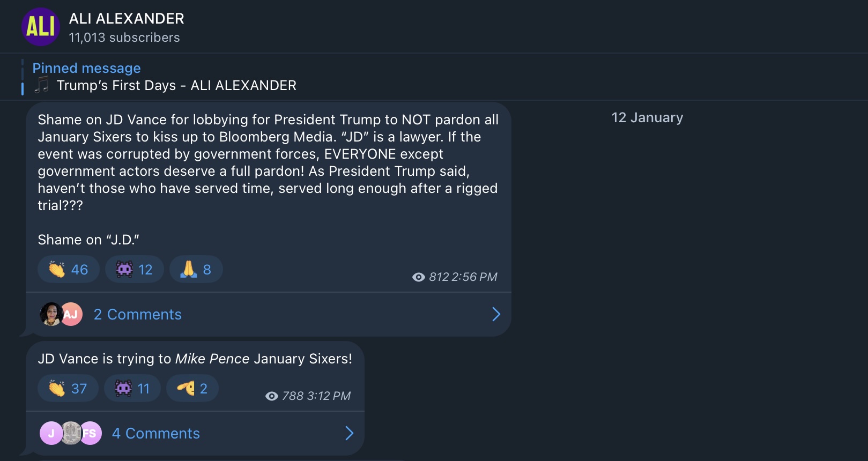
Task: Click the praying hands reaction showing 8
Action: (195, 269)
